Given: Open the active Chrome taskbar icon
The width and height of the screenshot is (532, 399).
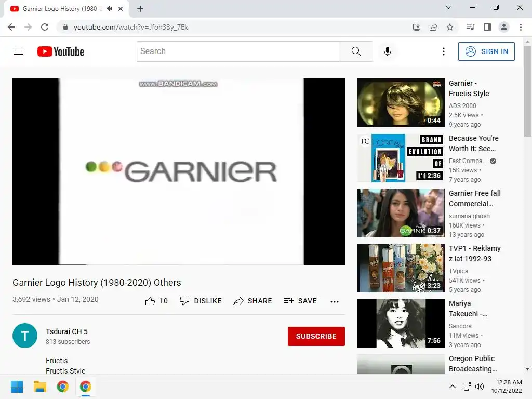Looking at the screenshot, I should (86, 387).
